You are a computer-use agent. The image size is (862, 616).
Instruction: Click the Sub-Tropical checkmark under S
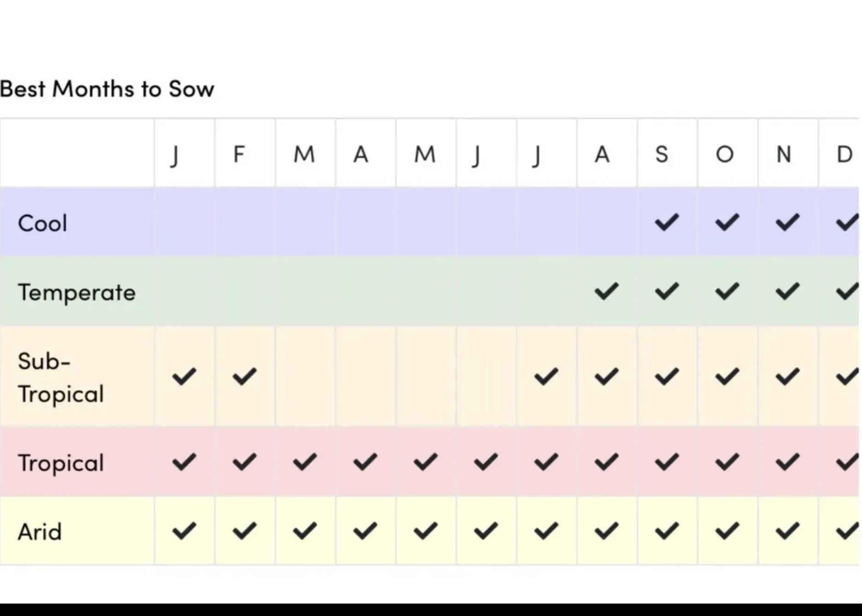point(667,376)
